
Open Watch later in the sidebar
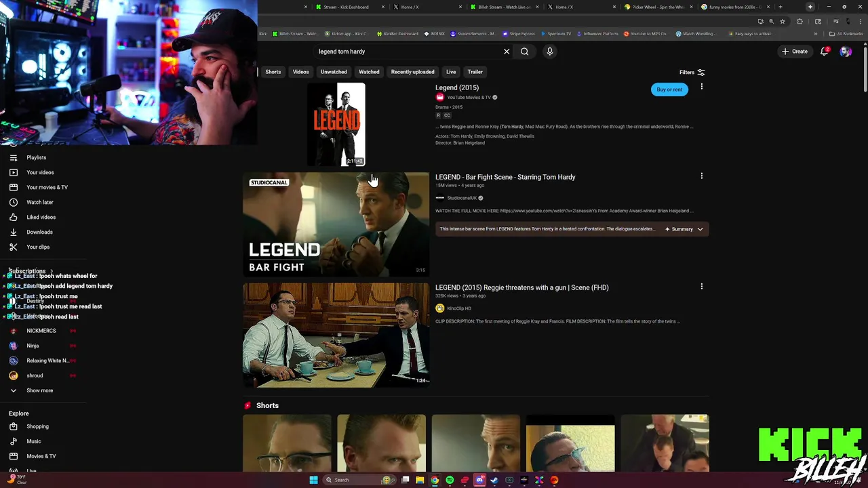[x=39, y=202]
